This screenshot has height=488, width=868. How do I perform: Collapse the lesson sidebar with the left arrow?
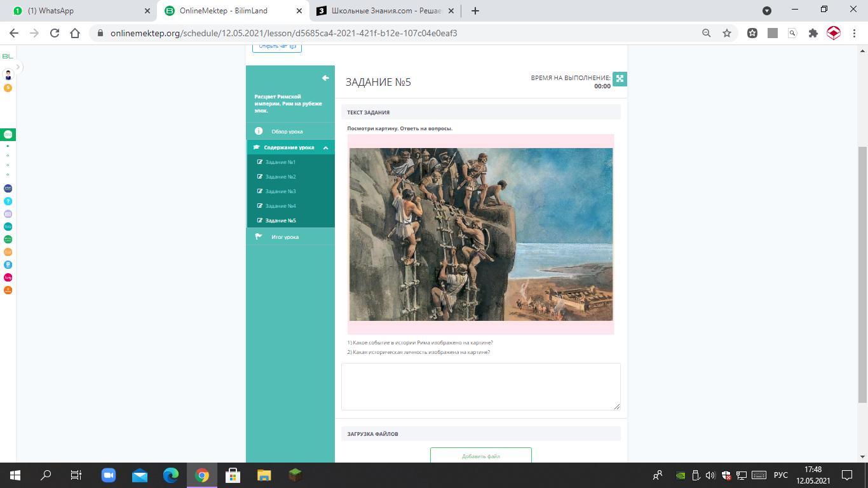tap(325, 78)
